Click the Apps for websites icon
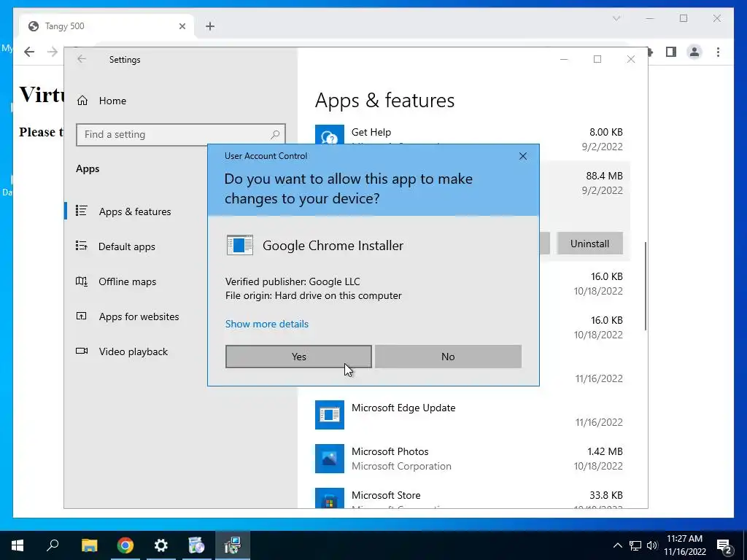The width and height of the screenshot is (747, 560). (82, 316)
